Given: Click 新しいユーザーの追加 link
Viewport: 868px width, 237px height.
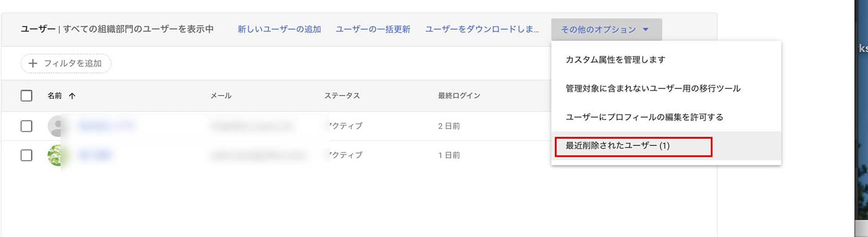Looking at the screenshot, I should coord(280,30).
